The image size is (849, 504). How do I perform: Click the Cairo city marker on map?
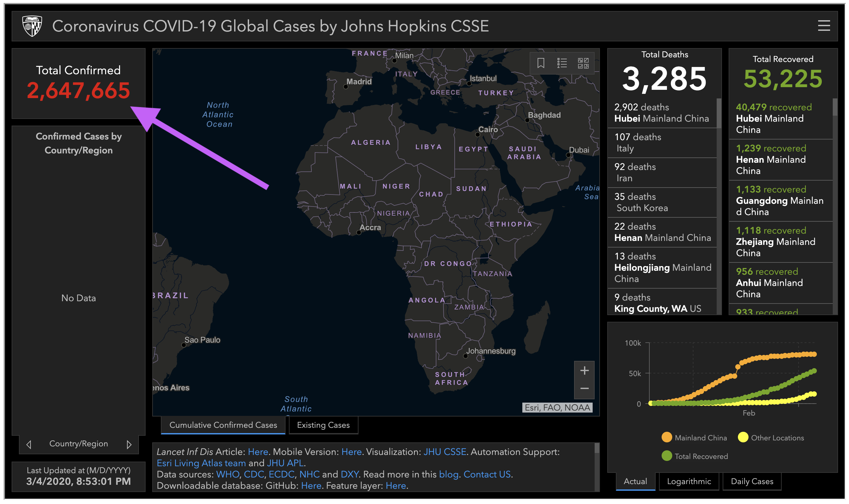coord(477,135)
